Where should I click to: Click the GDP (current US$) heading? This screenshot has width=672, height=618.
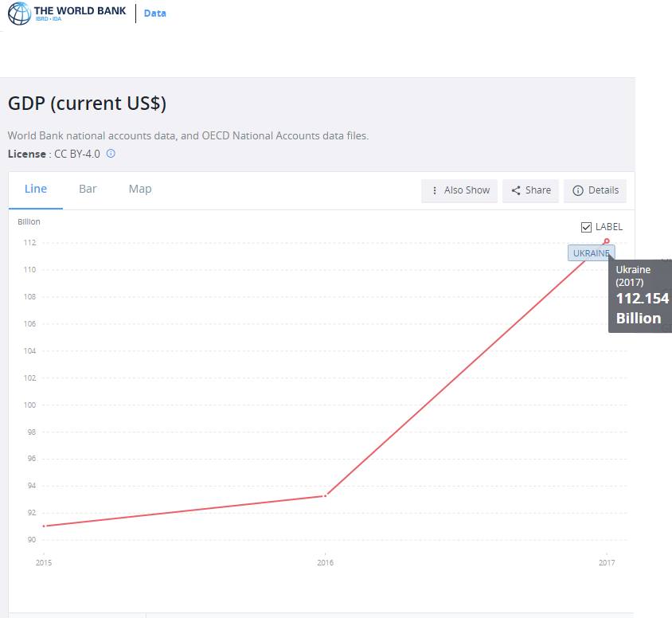pos(87,104)
